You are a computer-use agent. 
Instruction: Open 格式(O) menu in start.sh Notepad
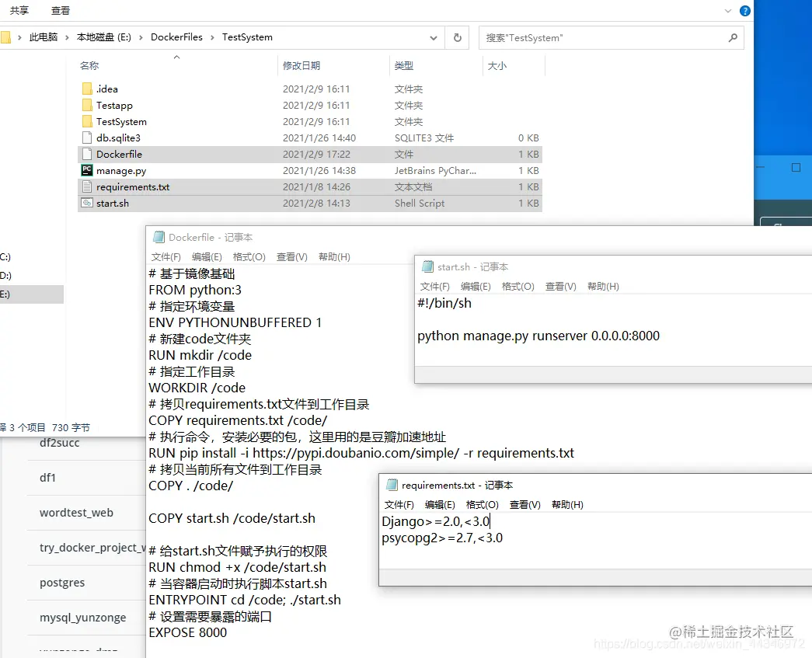click(x=518, y=287)
